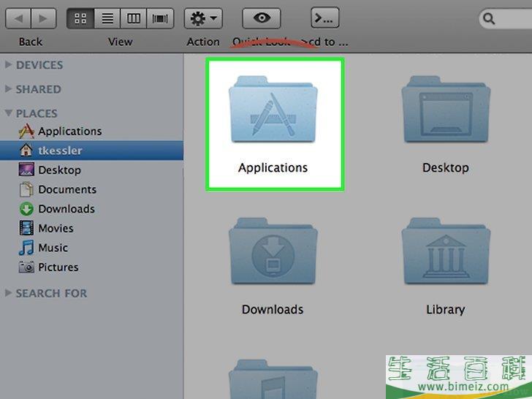Click the cd to terminal toolbar button
The height and width of the screenshot is (399, 532).
324,18
